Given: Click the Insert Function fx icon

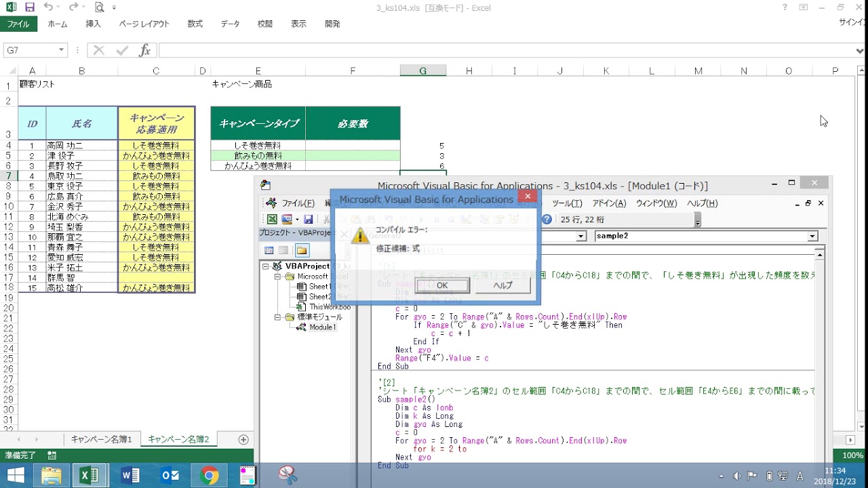Looking at the screenshot, I should point(144,51).
